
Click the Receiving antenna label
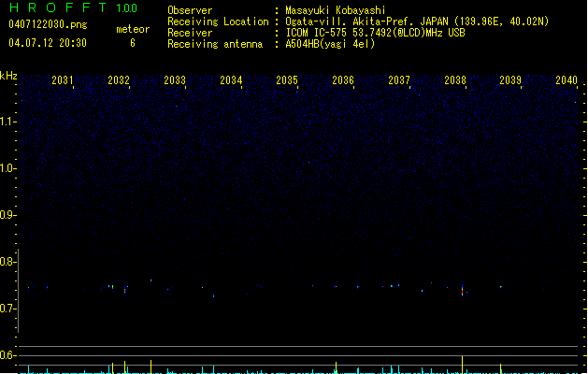point(215,44)
